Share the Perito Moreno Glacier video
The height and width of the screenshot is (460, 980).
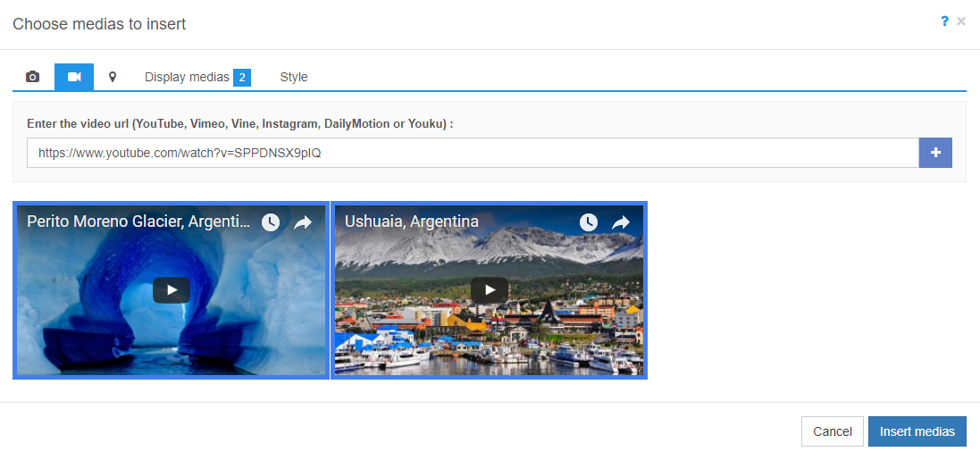point(303,222)
